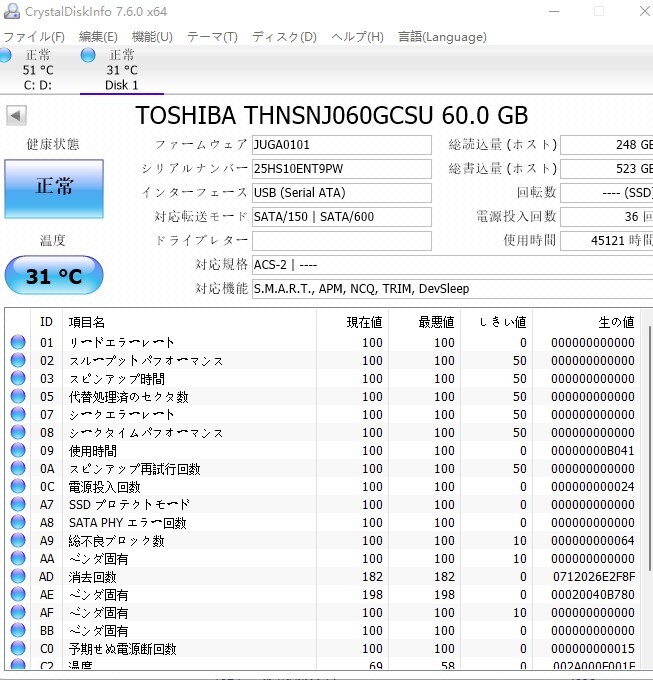
Task: Click the status icon of row 0A スピンアップ再試行回数
Action: point(18,468)
